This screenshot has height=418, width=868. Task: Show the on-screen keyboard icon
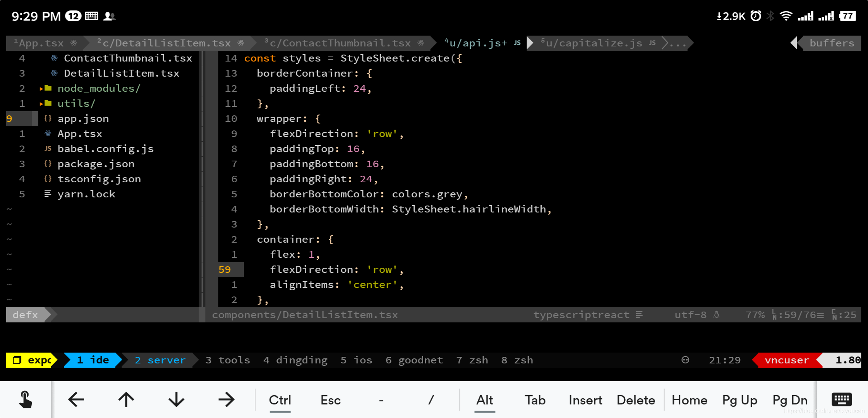click(x=841, y=399)
